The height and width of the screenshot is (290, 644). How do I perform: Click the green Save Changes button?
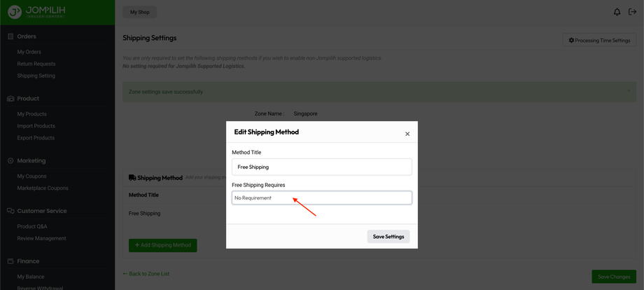614,277
